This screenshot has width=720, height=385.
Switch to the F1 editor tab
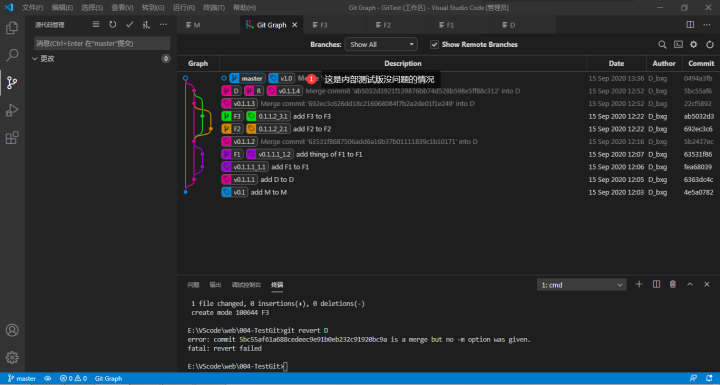tap(461, 25)
